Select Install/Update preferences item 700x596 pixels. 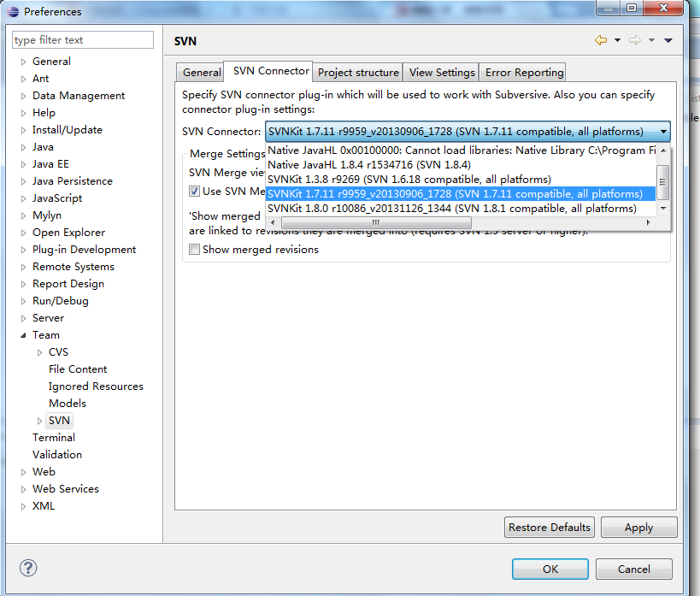pos(68,130)
